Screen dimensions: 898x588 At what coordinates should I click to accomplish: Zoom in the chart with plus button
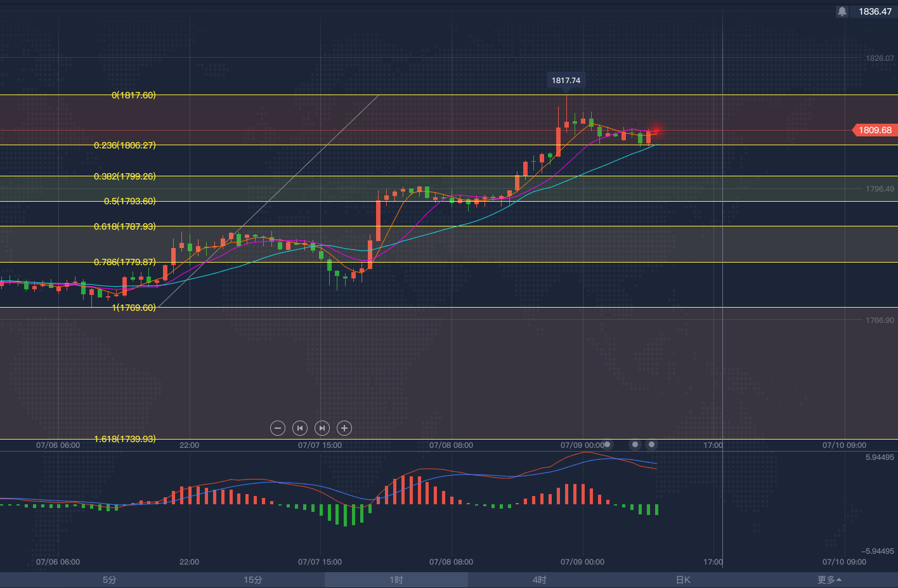coord(344,428)
